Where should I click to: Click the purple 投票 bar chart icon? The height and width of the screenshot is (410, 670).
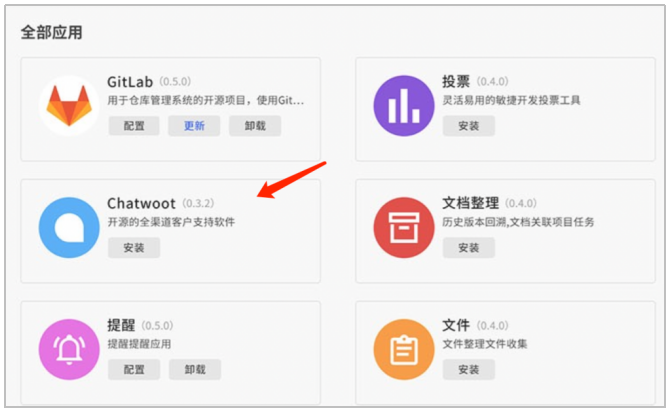[404, 105]
